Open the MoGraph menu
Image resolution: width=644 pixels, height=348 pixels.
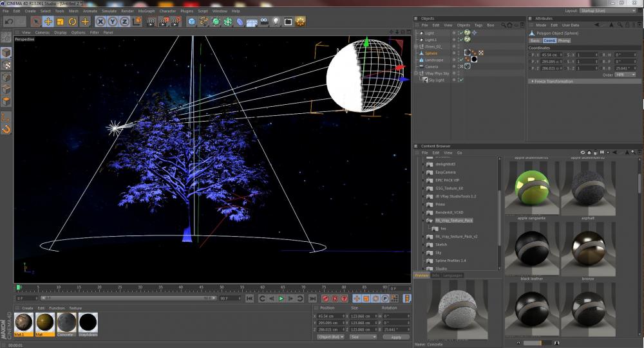click(x=147, y=11)
